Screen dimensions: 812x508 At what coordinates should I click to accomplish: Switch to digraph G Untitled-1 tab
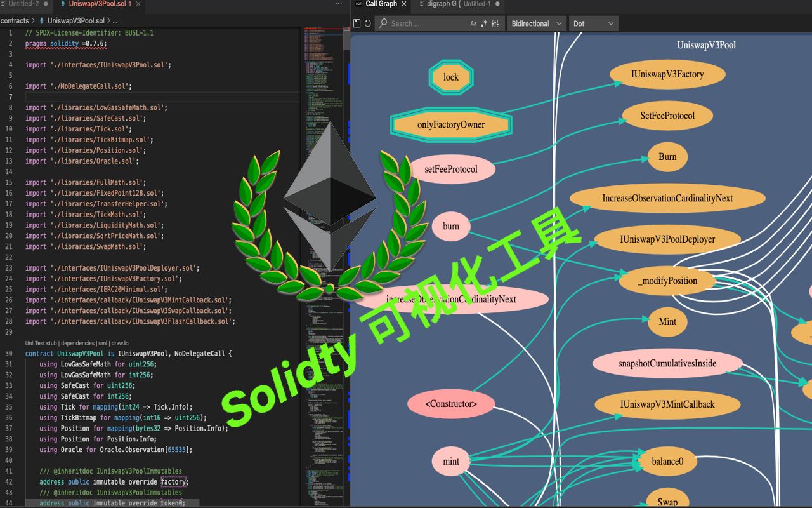(459, 4)
